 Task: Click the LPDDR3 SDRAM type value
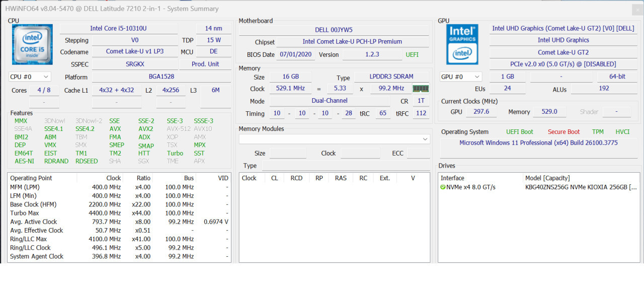tap(391, 77)
